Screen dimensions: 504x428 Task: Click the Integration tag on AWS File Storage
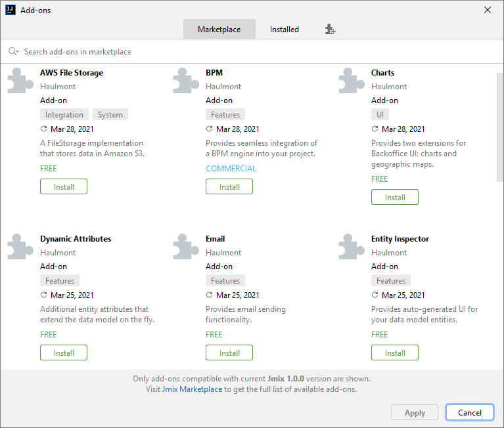64,115
